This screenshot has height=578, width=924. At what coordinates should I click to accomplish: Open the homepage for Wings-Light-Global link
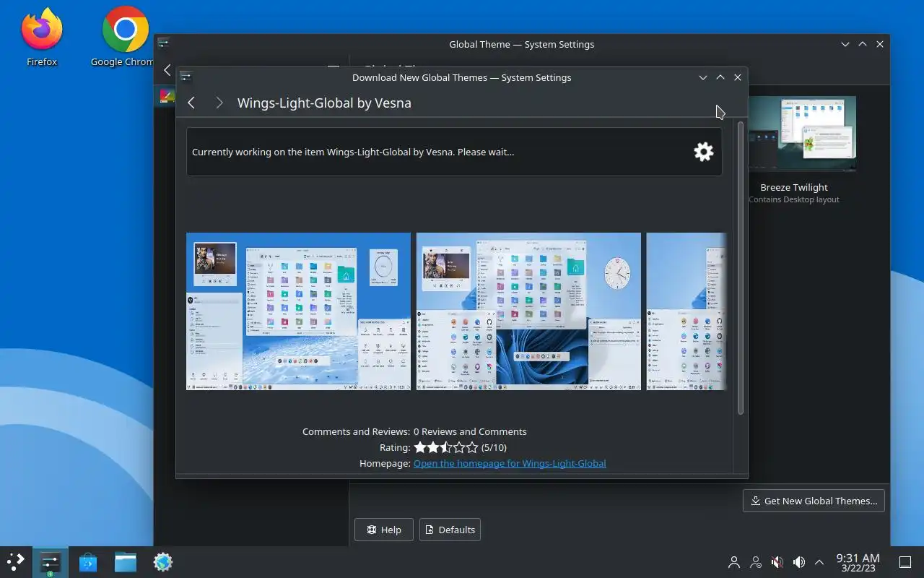[x=510, y=463]
